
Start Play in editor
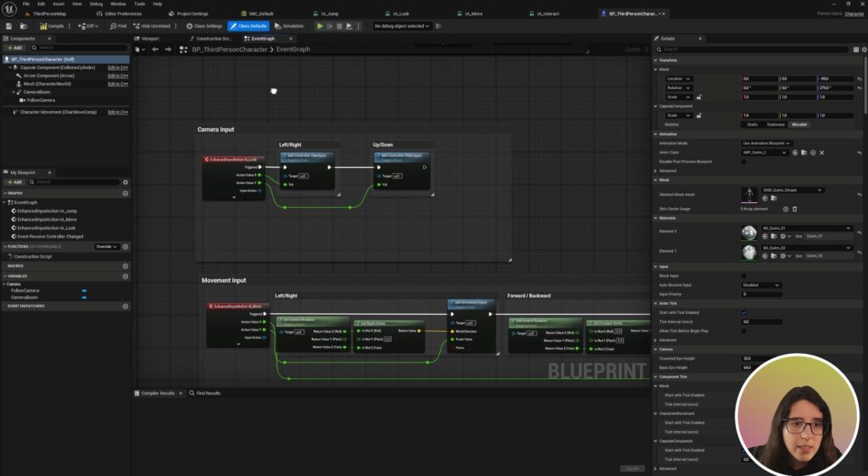pyautogui.click(x=320, y=26)
